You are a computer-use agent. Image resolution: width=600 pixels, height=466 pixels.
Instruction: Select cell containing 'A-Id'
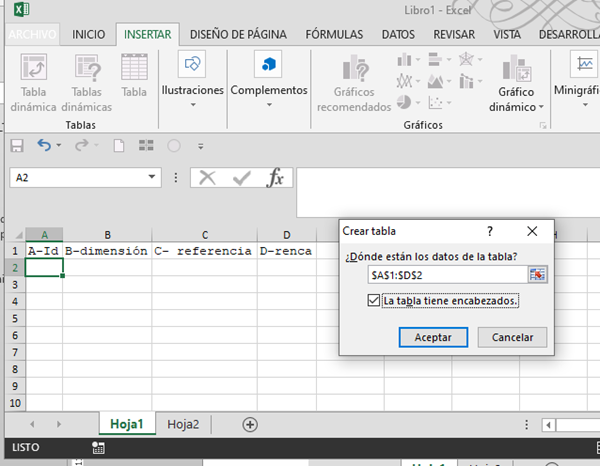(x=44, y=251)
